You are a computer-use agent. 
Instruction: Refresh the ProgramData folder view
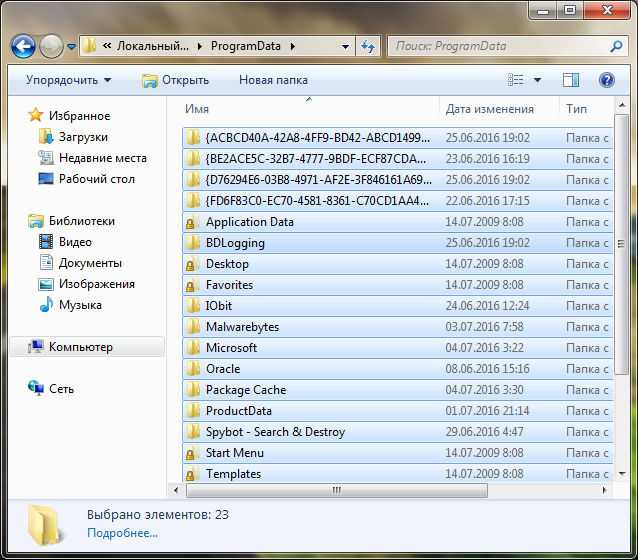point(368,46)
